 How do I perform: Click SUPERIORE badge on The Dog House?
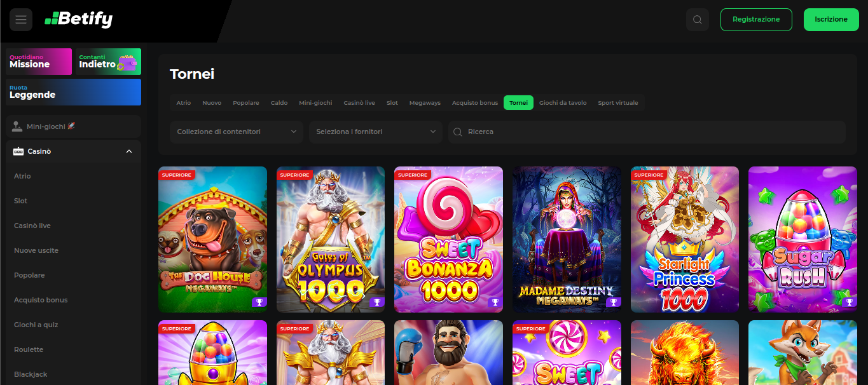176,175
